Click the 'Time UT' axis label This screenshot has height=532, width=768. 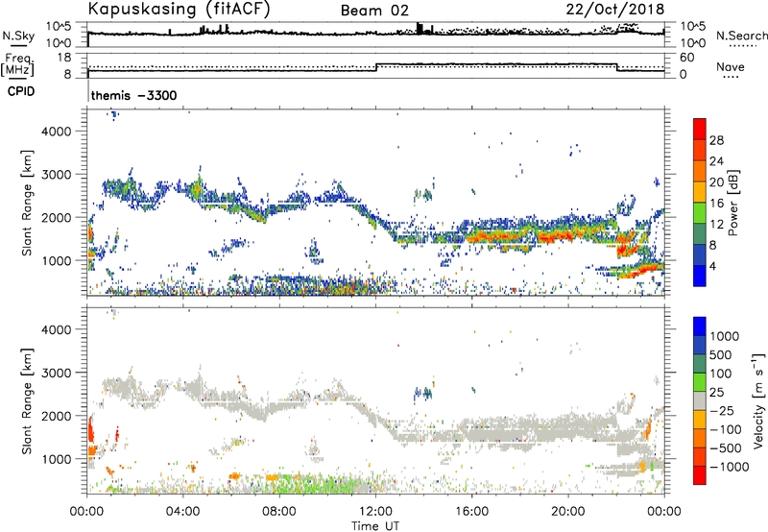pyautogui.click(x=375, y=526)
